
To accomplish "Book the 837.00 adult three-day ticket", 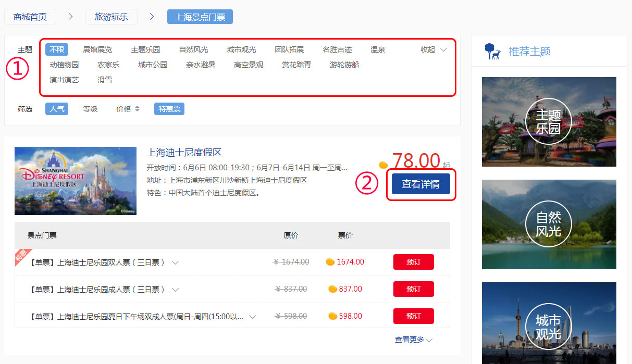I will 413,289.
